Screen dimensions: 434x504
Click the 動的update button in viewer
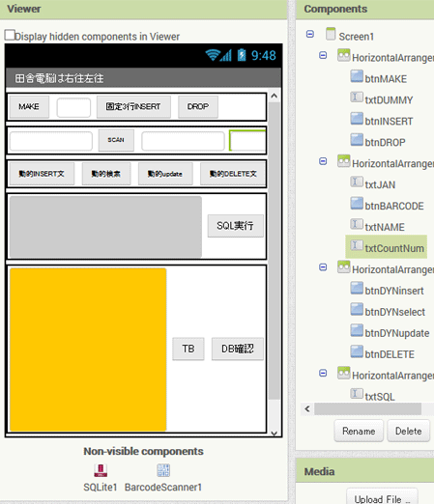[165, 174]
